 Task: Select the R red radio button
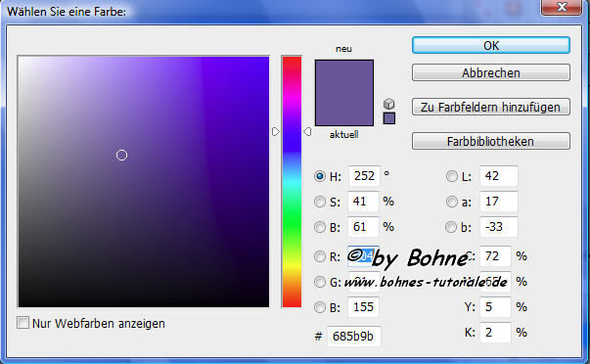click(x=320, y=256)
